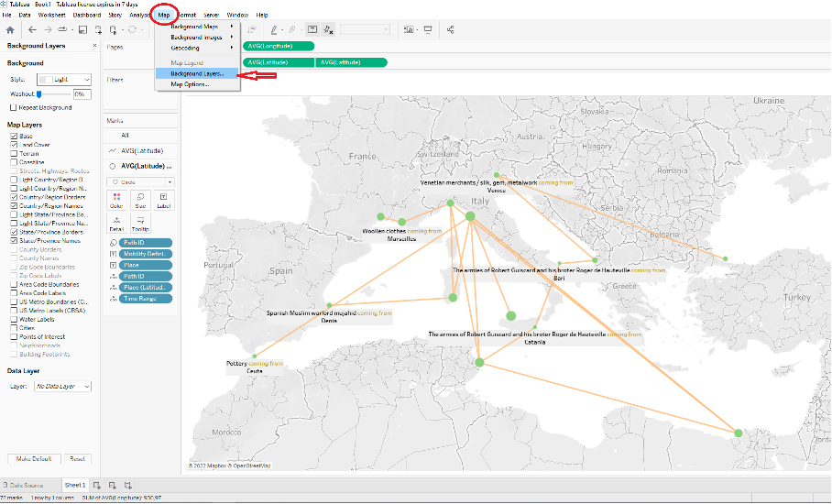This screenshot has height=504, width=832.
Task: Enable the Points of Interest layer
Action: pos(14,337)
